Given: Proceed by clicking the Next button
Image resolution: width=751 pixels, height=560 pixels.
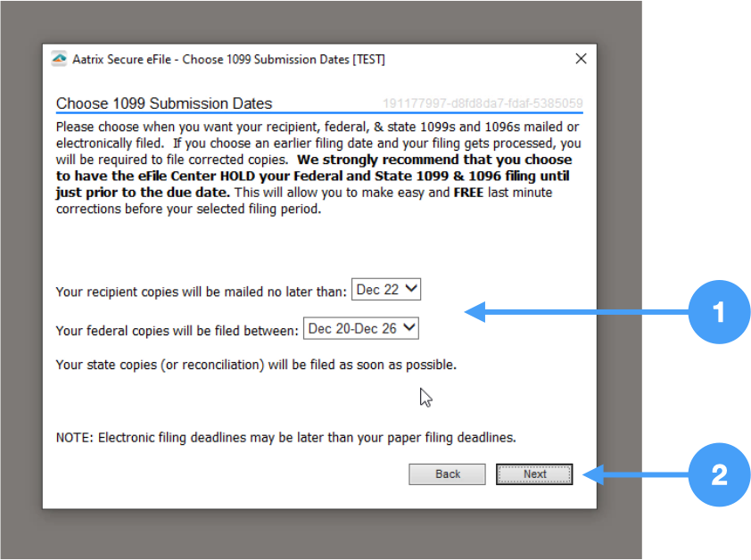Looking at the screenshot, I should click(534, 474).
